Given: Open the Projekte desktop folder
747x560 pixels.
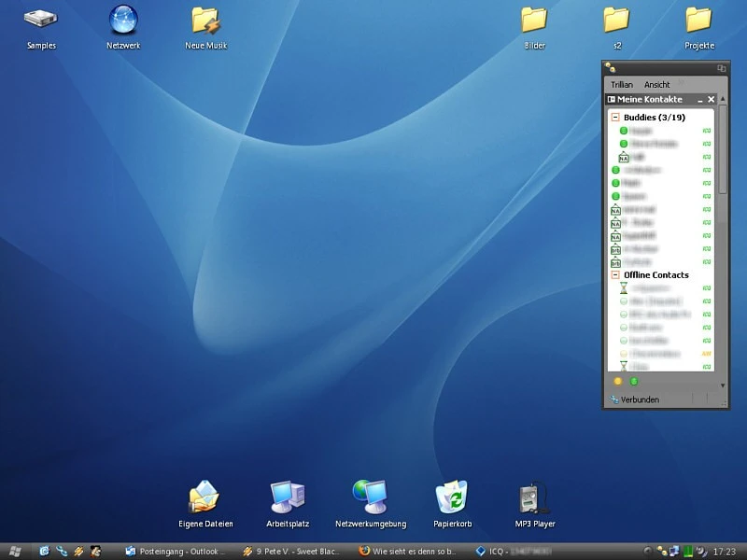Looking at the screenshot, I should click(x=698, y=20).
